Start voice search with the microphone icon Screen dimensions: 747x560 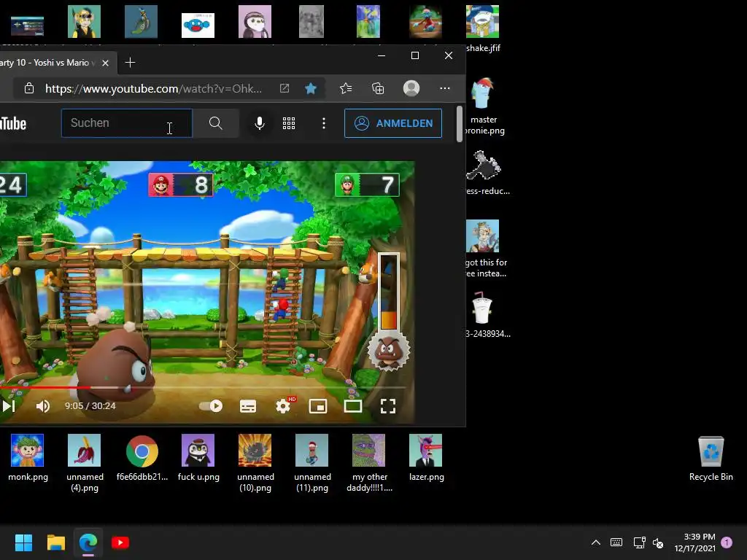pos(259,123)
